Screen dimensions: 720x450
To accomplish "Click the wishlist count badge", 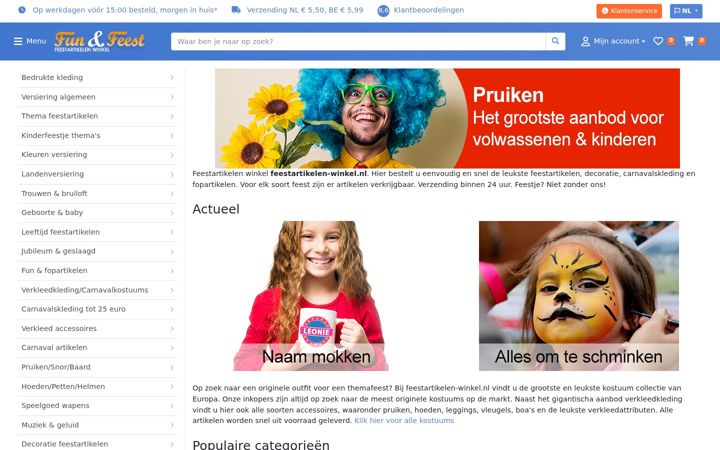I will point(671,40).
